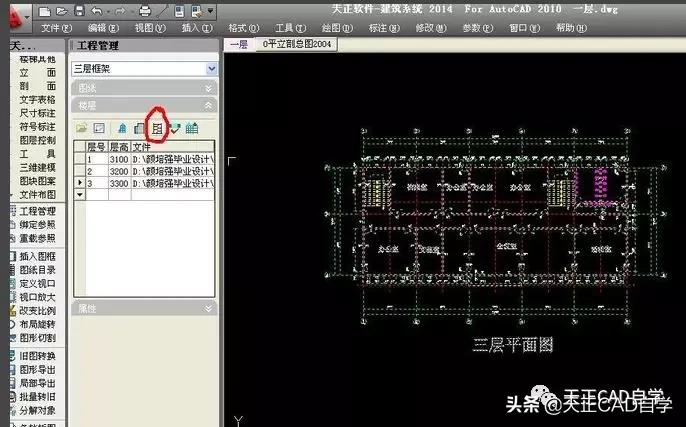Click the Save floppy disk icon

click(x=79, y=11)
